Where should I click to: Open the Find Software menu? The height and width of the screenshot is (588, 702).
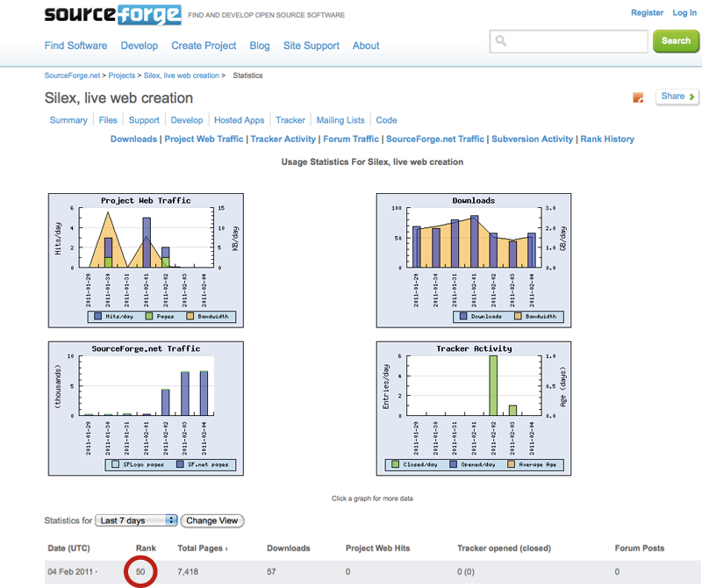tap(75, 46)
